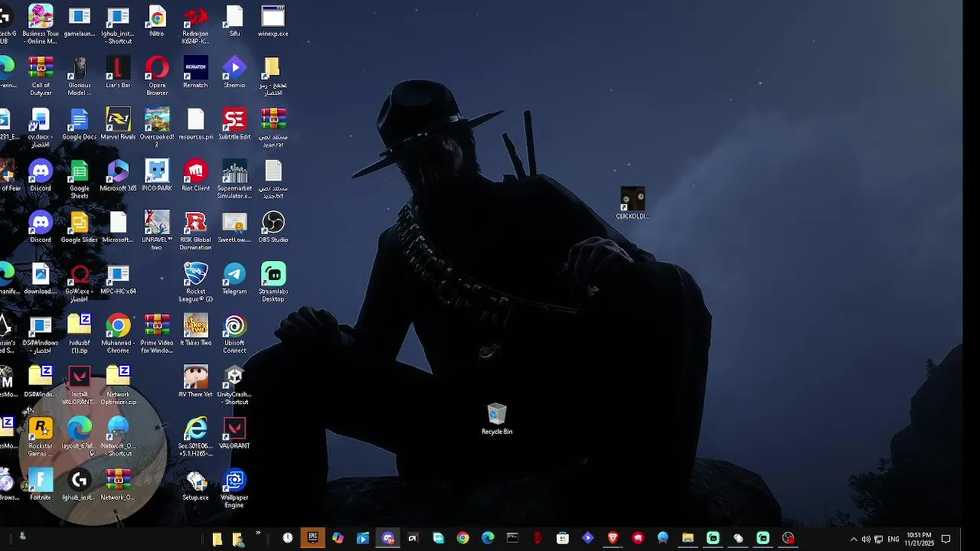Select the Setup.exe installer icon

coord(195,484)
